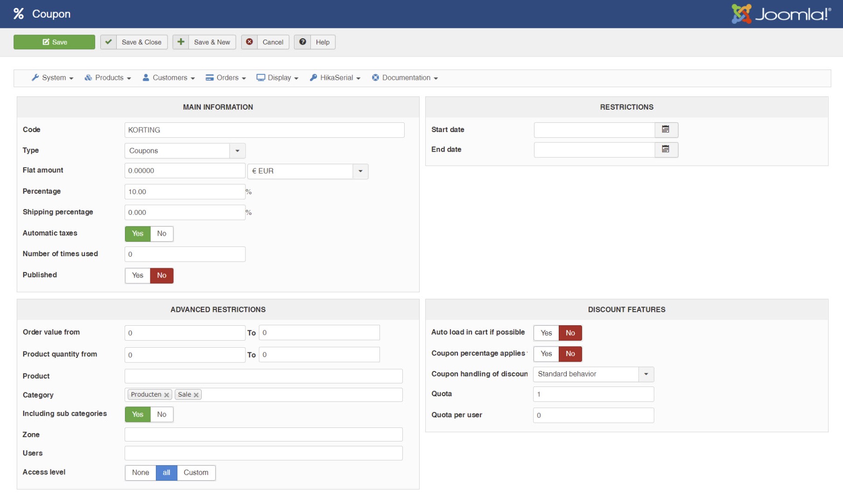Click the plus icon of Save & New
The image size is (843, 504).
point(181,42)
